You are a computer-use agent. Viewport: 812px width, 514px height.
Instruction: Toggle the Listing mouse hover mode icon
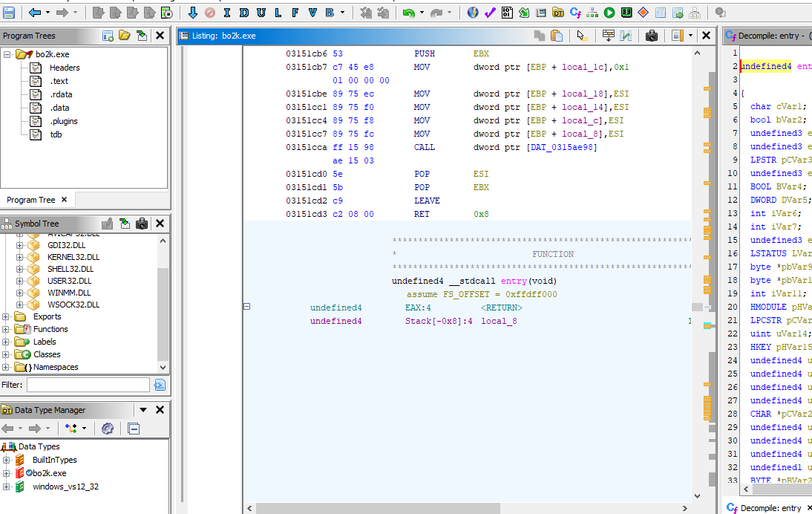582,36
